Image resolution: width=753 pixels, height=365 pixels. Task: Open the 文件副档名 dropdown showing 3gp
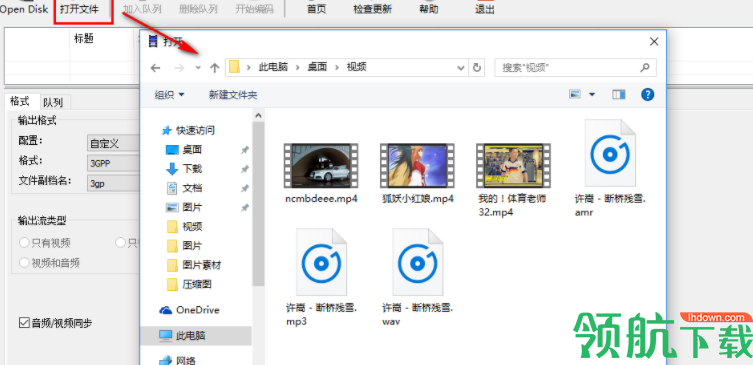113,182
